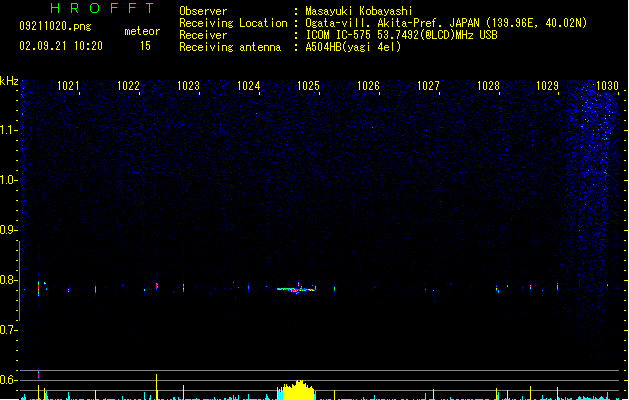Click the Receiver label
Image resolution: width=629 pixels, height=400 pixels.
[203, 35]
